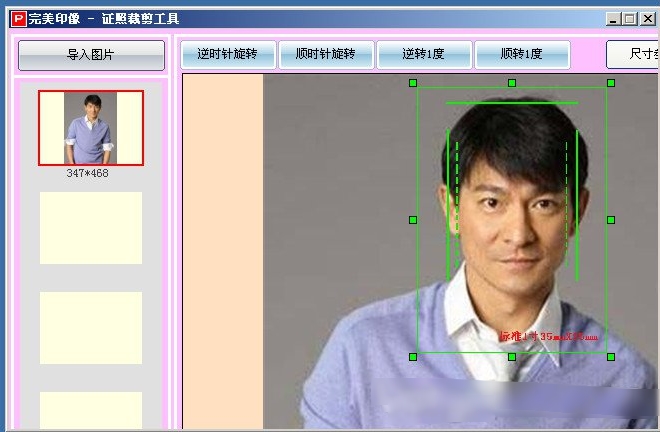This screenshot has width=660, height=432.
Task: Rotate image with 逆时针旋转 button
Action: point(228,54)
